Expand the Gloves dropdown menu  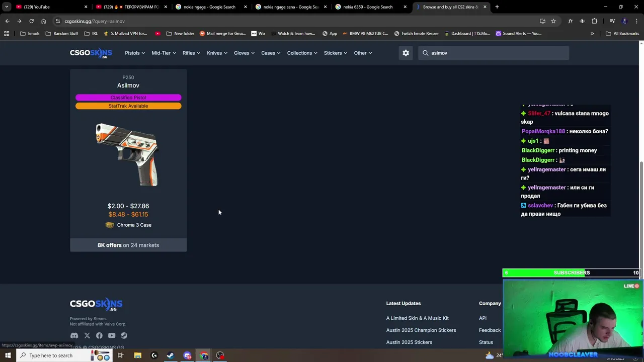244,53
